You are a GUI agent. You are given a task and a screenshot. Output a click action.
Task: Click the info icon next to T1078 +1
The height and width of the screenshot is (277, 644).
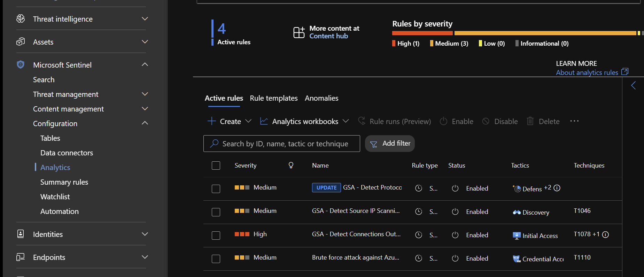(605, 234)
